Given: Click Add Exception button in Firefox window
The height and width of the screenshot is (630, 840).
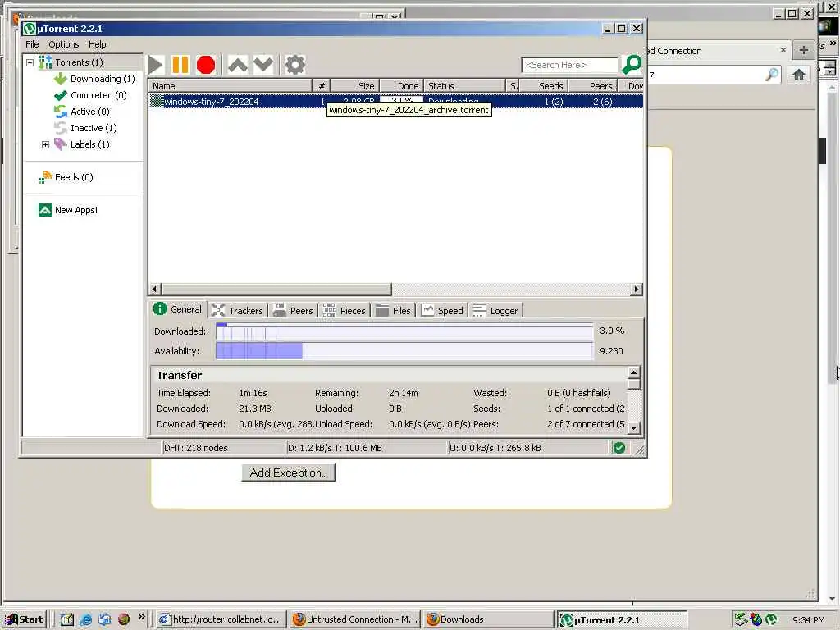Looking at the screenshot, I should coord(288,473).
